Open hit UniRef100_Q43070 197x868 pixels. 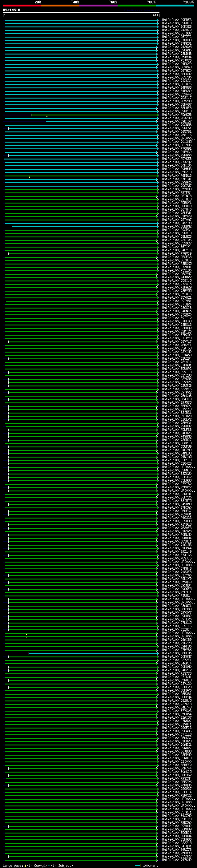(176, 30)
